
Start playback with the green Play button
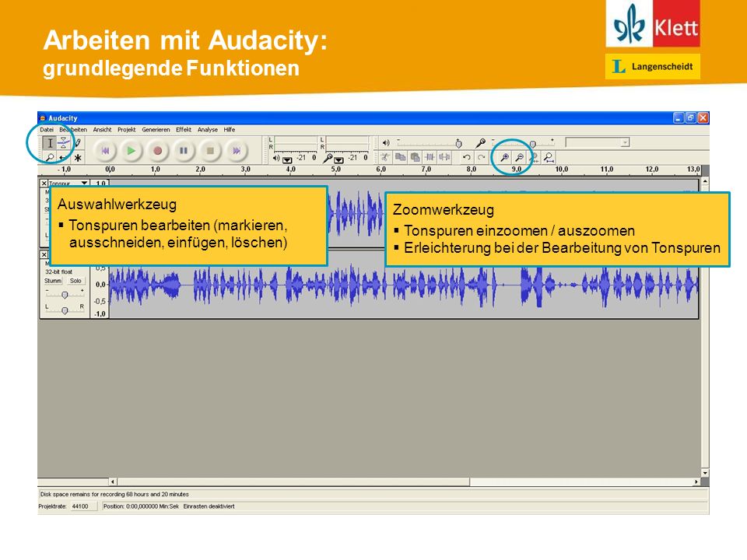[x=131, y=151]
